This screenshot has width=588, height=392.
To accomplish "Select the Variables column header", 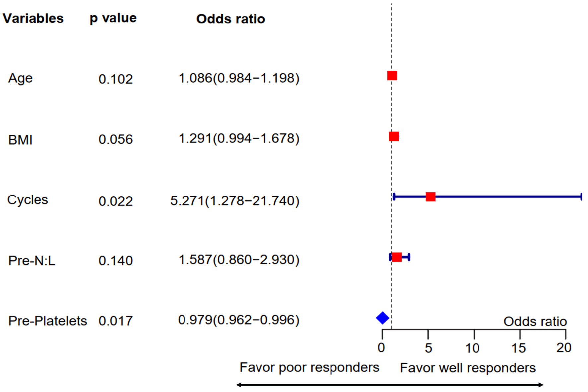I will [33, 18].
